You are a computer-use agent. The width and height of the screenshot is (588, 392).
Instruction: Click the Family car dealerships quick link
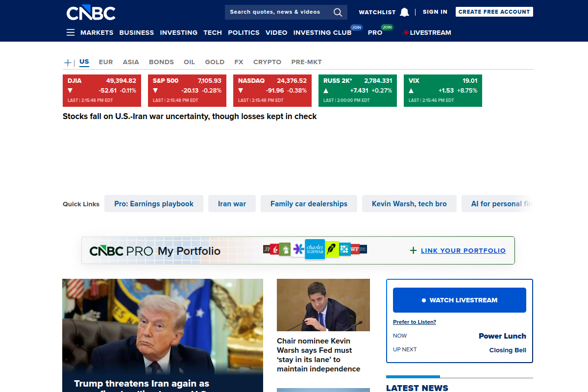point(309,204)
